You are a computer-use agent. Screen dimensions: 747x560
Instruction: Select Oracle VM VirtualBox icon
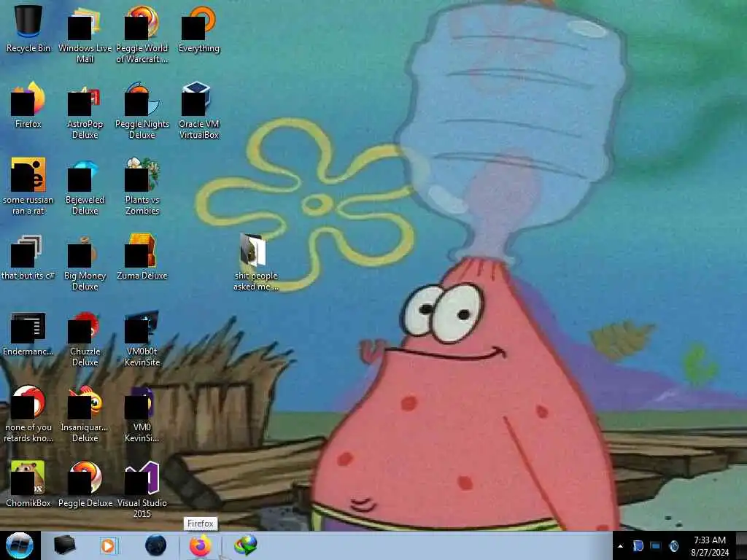(x=198, y=111)
